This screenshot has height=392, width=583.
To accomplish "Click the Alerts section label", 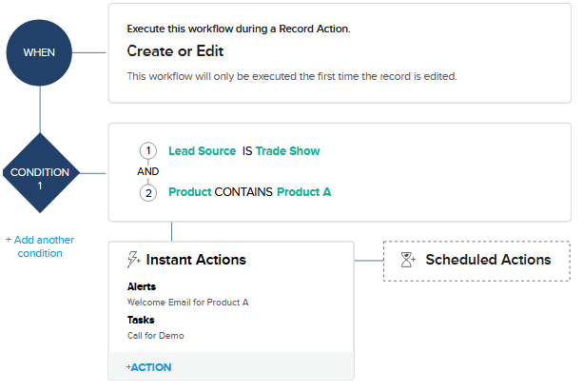I will coord(142,286).
